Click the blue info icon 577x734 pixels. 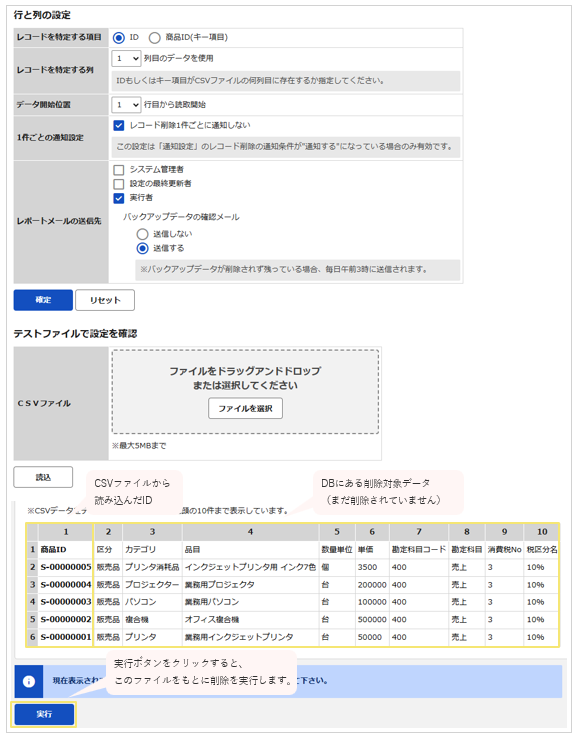[29, 681]
